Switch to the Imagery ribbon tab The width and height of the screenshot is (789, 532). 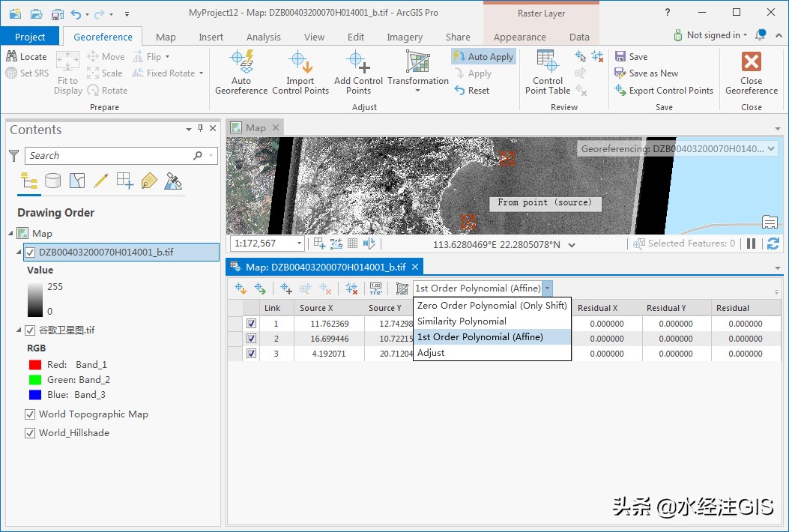(405, 37)
